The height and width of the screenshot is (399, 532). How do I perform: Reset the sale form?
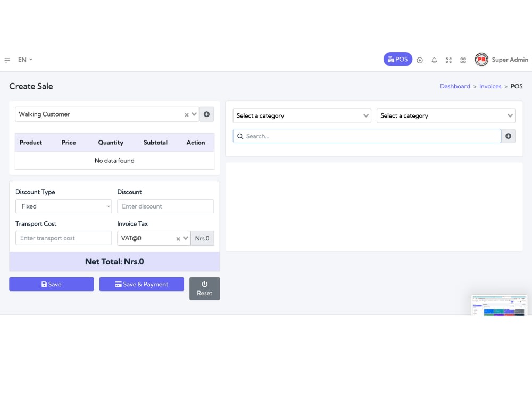tap(205, 289)
